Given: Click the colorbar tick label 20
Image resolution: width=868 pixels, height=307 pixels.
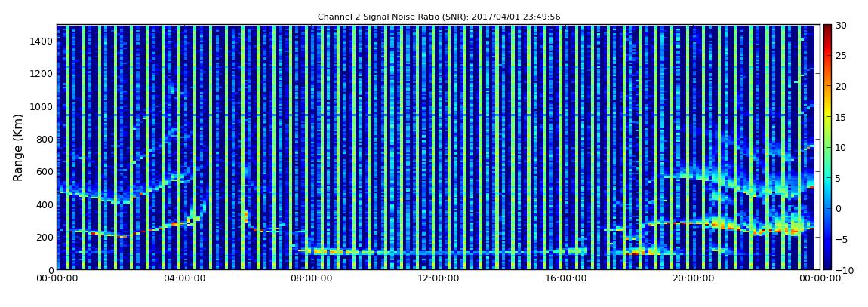Looking at the screenshot, I should pyautogui.click(x=842, y=86).
